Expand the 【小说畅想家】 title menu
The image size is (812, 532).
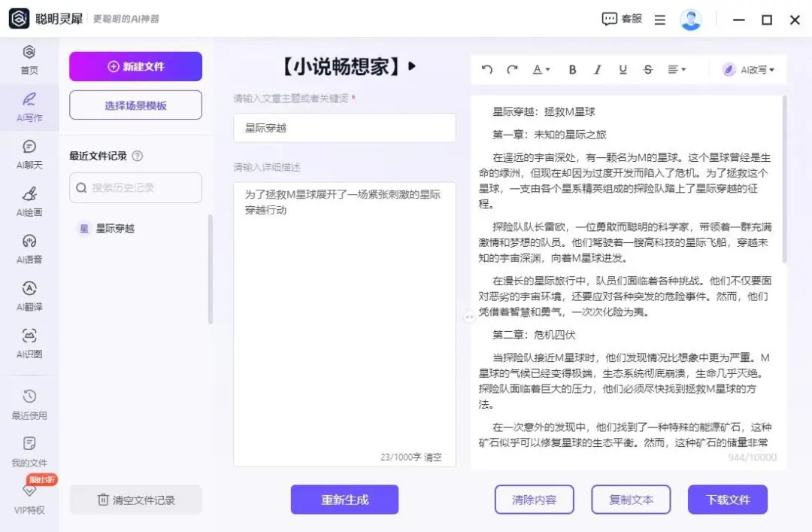point(412,67)
